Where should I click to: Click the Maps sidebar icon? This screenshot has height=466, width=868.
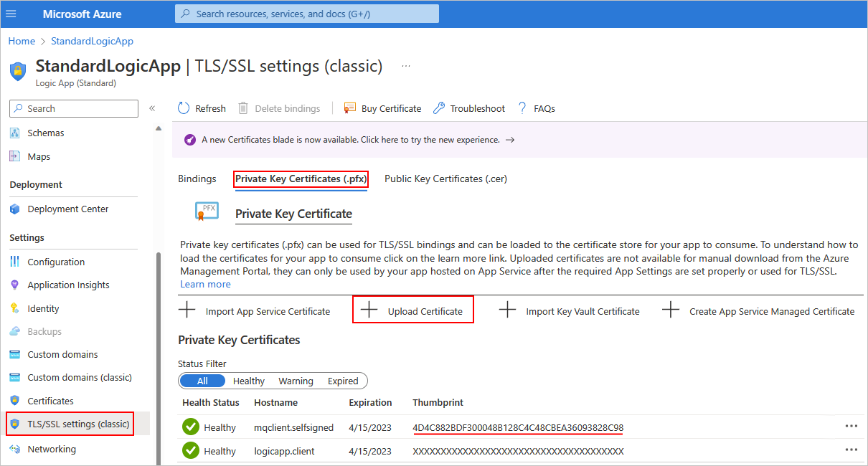15,156
